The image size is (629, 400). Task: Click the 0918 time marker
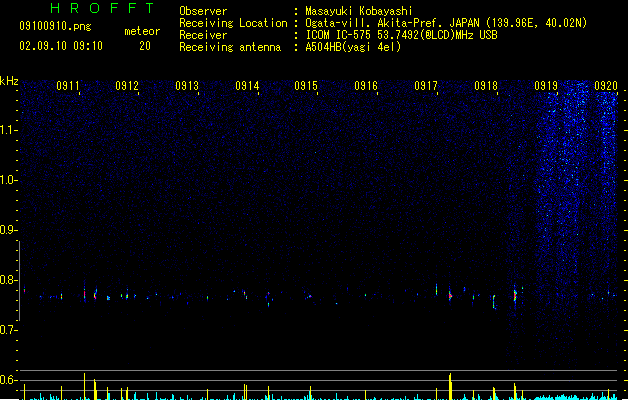pyautogui.click(x=486, y=86)
